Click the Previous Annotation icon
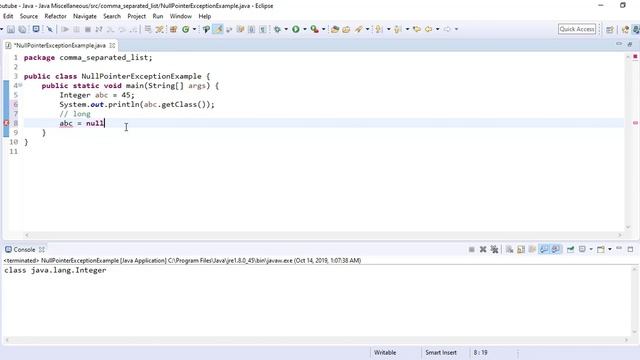Viewport: 640px width, 360px height. point(398,29)
